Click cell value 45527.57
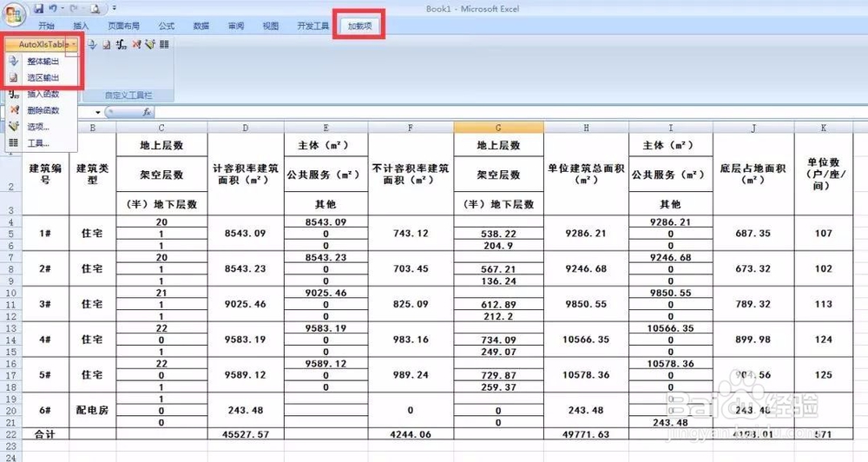Screen dimensions: 868x462 [x=246, y=434]
